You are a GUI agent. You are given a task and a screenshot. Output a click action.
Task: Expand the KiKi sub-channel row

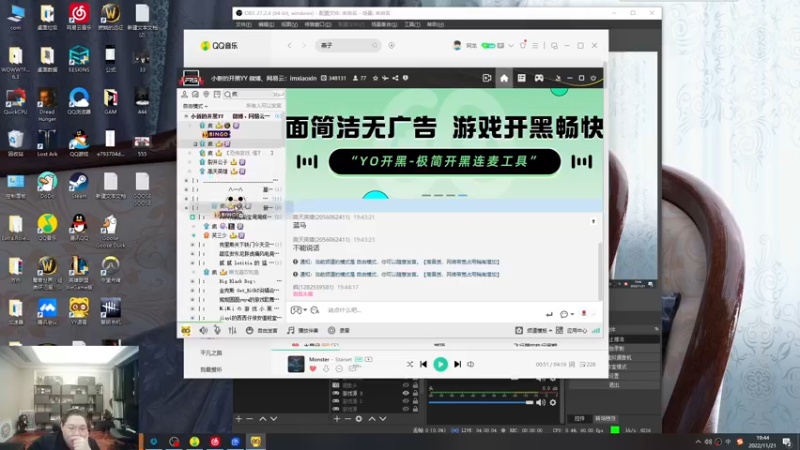[x=193, y=309]
